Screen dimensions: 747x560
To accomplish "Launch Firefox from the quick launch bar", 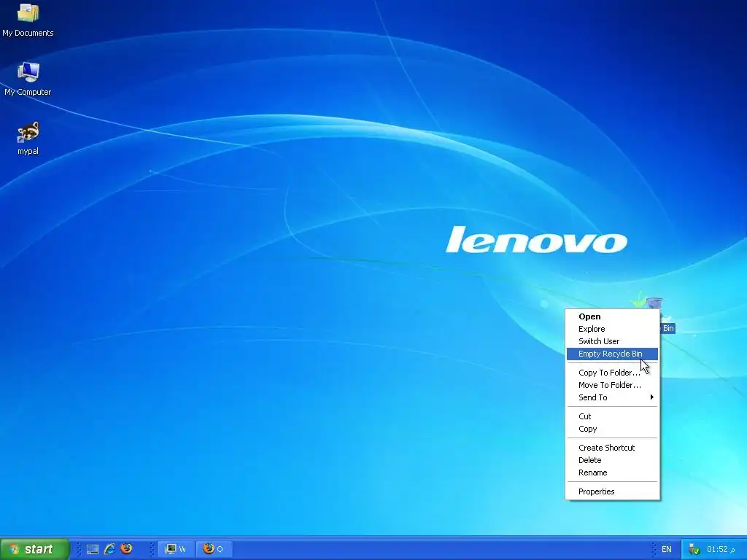I will 127,548.
